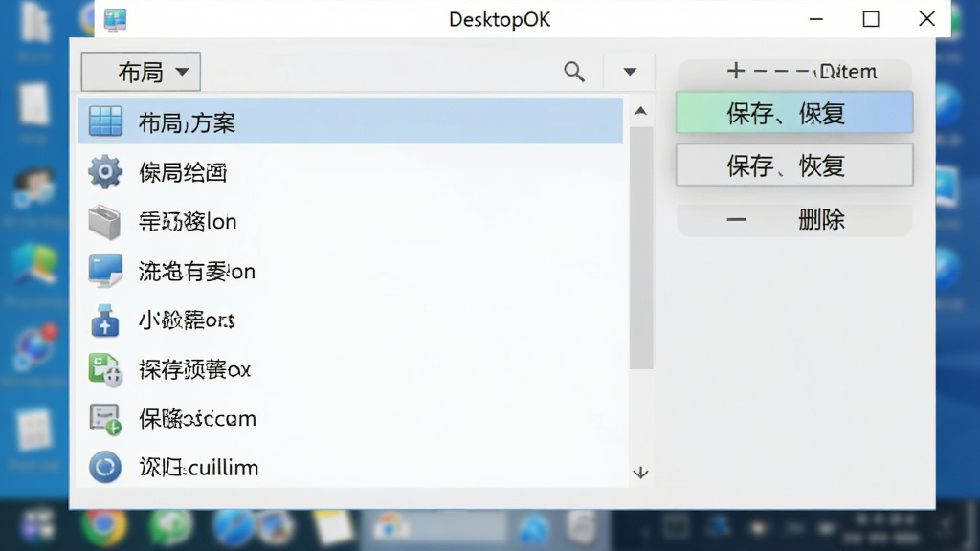Open the green chat app in taskbar
Image resolution: width=980 pixels, height=551 pixels.
pos(169,527)
